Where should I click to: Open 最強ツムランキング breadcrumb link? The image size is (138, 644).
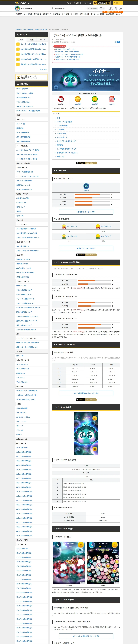[x=41, y=30]
